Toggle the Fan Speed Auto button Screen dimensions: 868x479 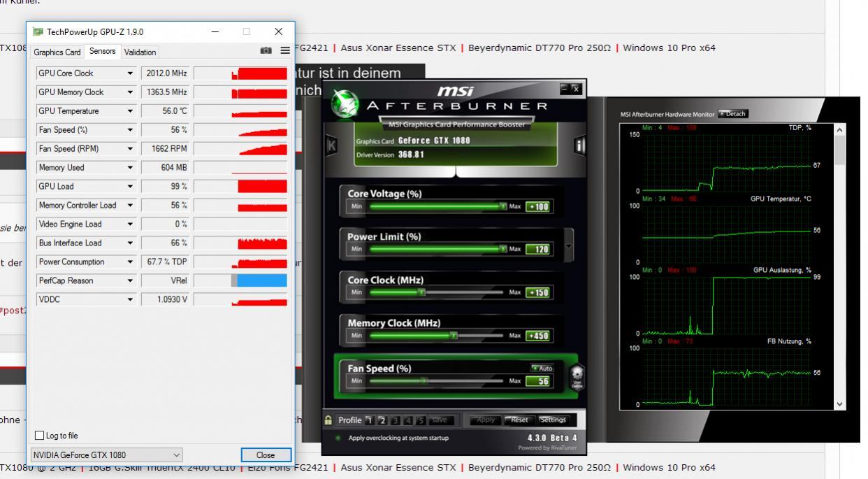click(541, 368)
